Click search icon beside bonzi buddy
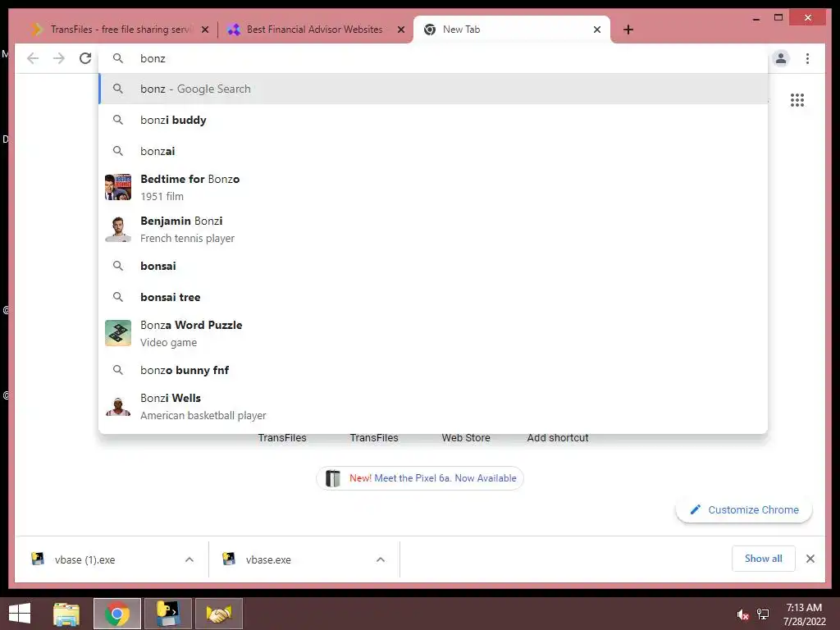840x630 pixels. tap(118, 120)
